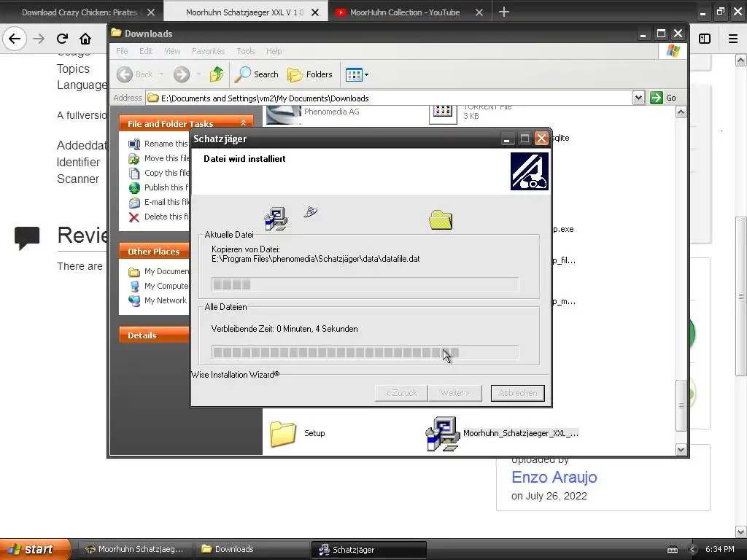The height and width of the screenshot is (560, 747).
Task: Collapse File and Folder Tasks panel
Action: pos(244,123)
